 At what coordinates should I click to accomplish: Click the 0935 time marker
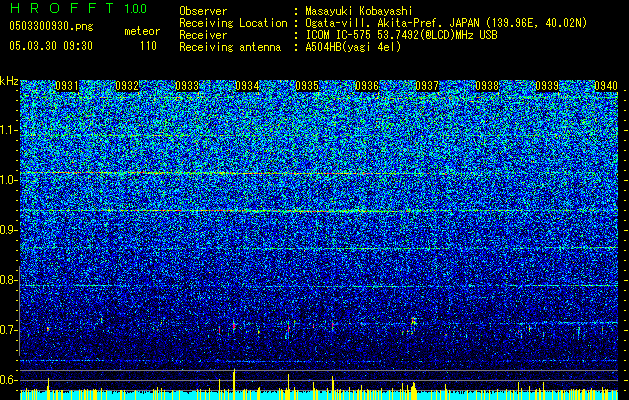tap(307, 86)
